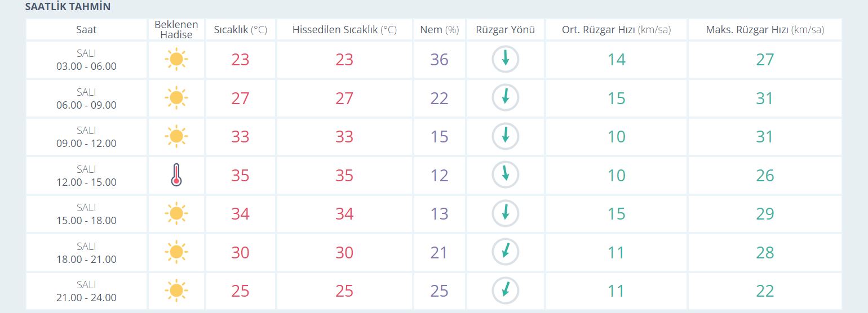Click the SAATLİK TAHMİN section title
The width and height of the screenshot is (868, 313).
pyautogui.click(x=68, y=7)
